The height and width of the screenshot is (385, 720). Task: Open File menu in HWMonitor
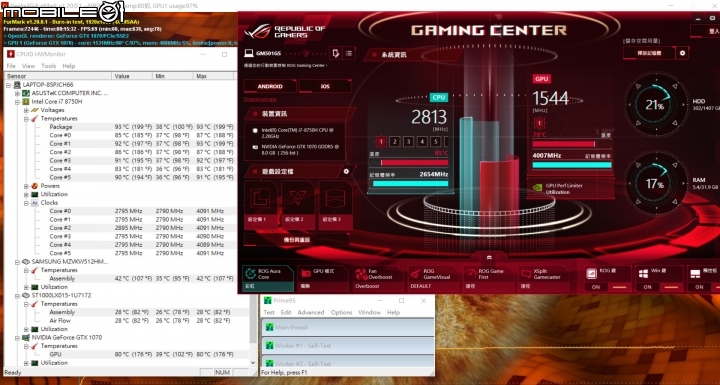click(x=11, y=66)
